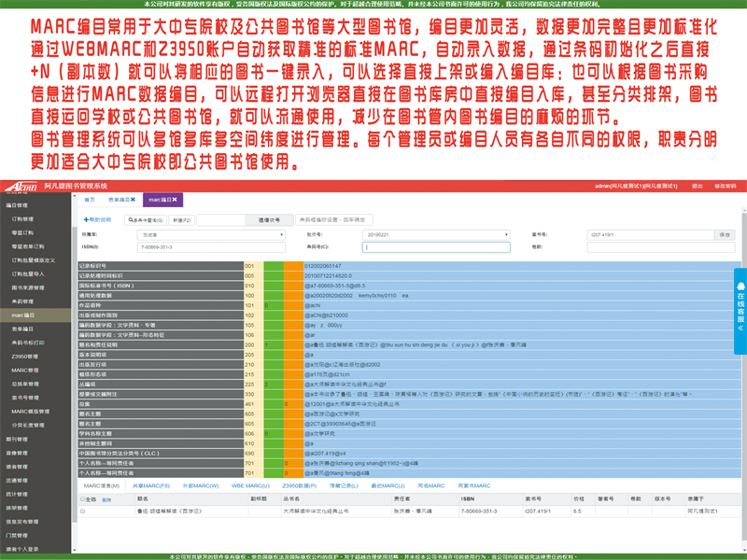
Task: Click 修改密码 link in top bar
Action: click(x=726, y=186)
